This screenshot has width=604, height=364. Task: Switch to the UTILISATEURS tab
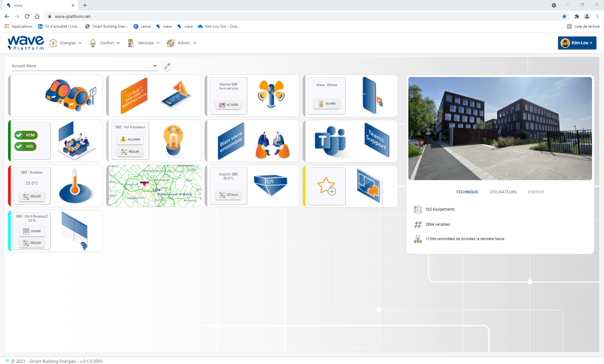[x=503, y=192]
